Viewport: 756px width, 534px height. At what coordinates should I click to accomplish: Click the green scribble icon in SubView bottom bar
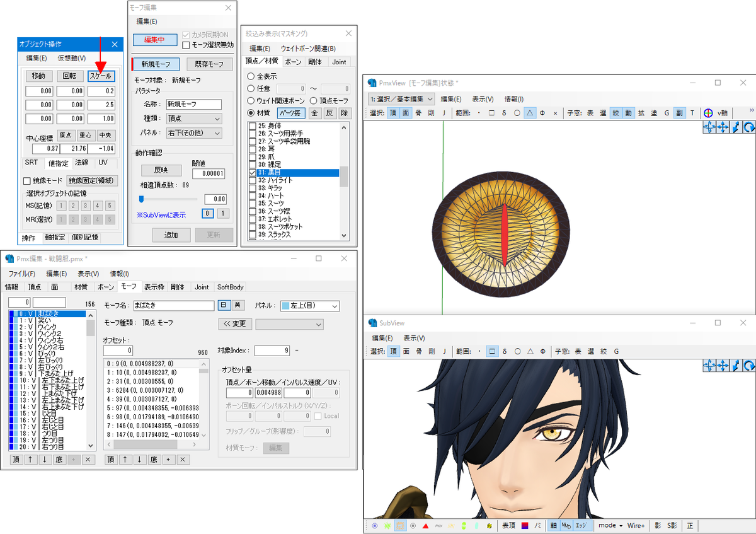[x=387, y=525]
